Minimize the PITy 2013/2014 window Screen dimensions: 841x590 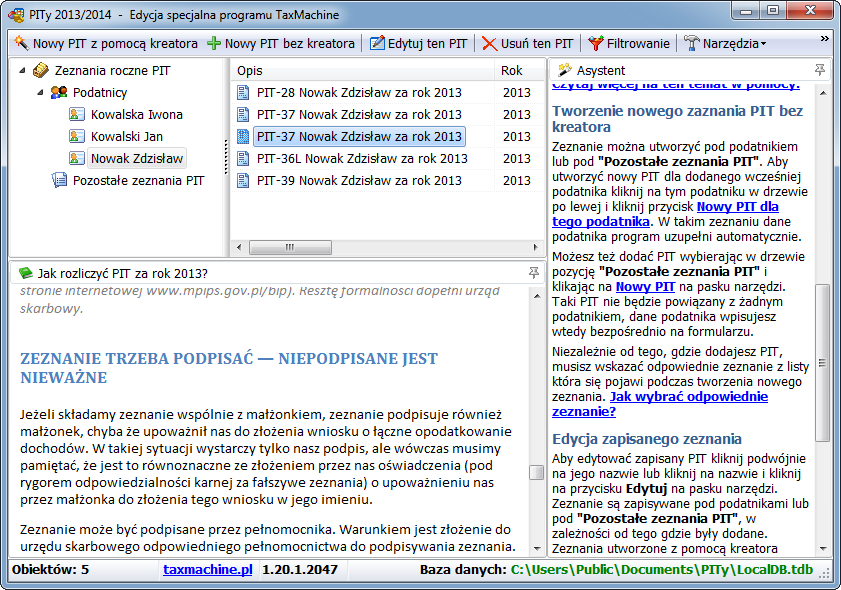[x=745, y=10]
